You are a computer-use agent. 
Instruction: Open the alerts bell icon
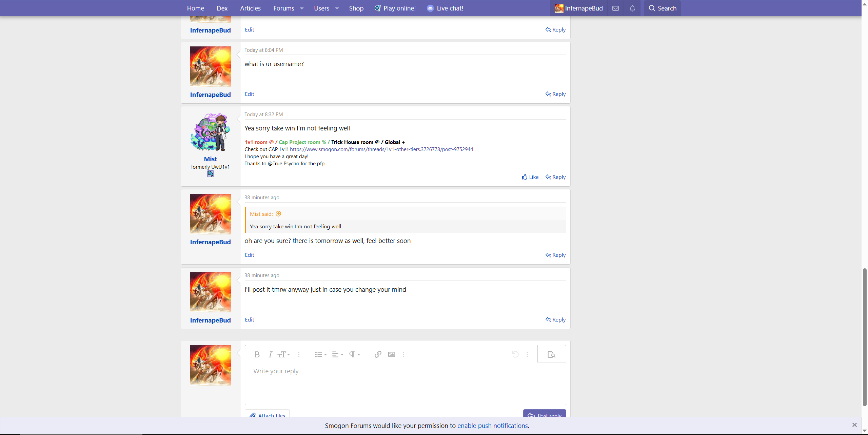pos(632,8)
